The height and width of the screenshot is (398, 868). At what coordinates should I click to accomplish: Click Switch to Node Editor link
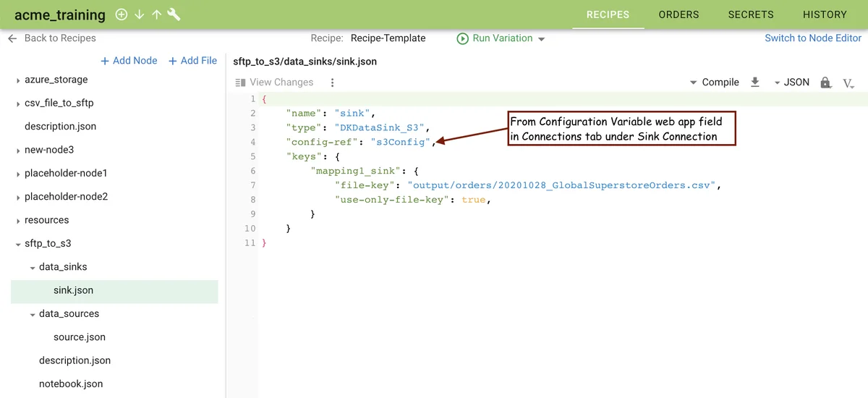[813, 38]
